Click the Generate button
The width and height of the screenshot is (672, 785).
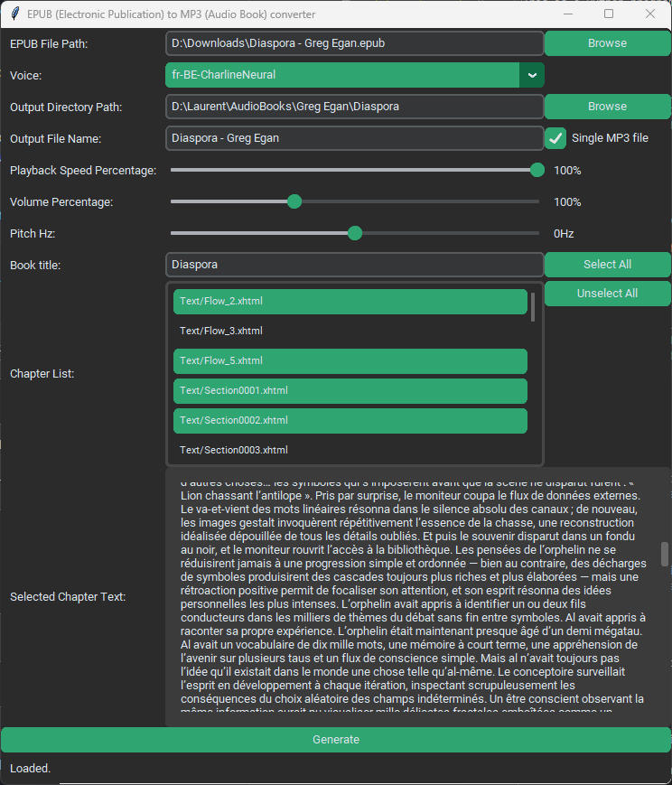pyautogui.click(x=336, y=739)
